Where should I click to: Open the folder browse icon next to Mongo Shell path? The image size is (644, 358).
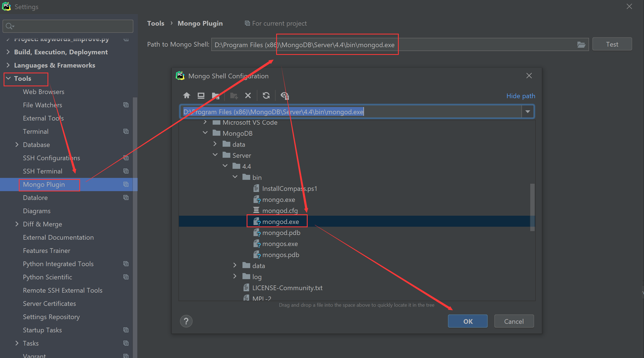pyautogui.click(x=582, y=44)
